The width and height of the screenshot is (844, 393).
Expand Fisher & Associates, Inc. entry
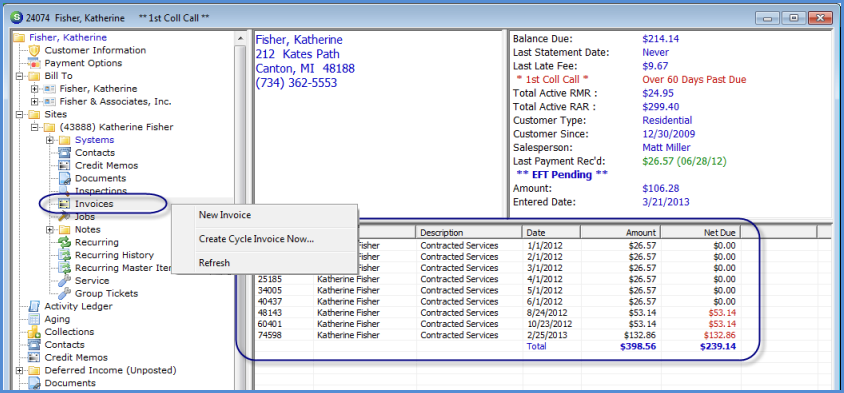(x=35, y=102)
